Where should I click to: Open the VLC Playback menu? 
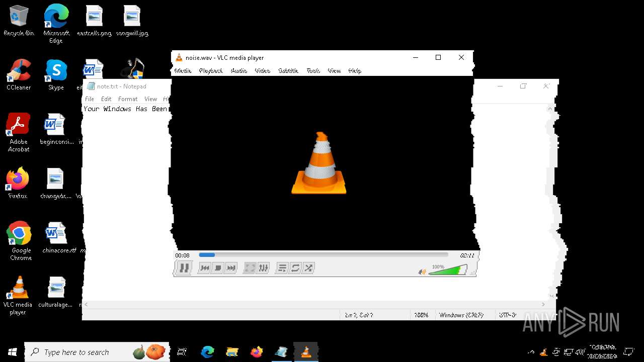(211, 71)
